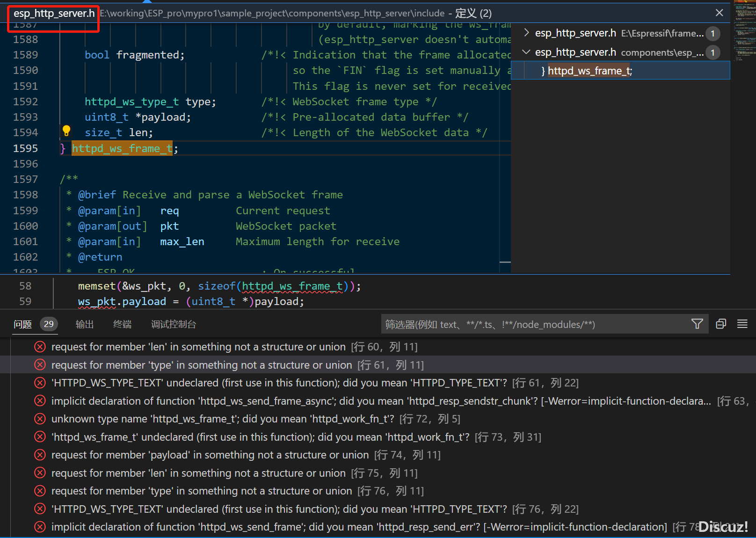Click the error icon of httpd_ws_send_frame implicit declaration
This screenshot has width=756, height=538.
[40, 527]
